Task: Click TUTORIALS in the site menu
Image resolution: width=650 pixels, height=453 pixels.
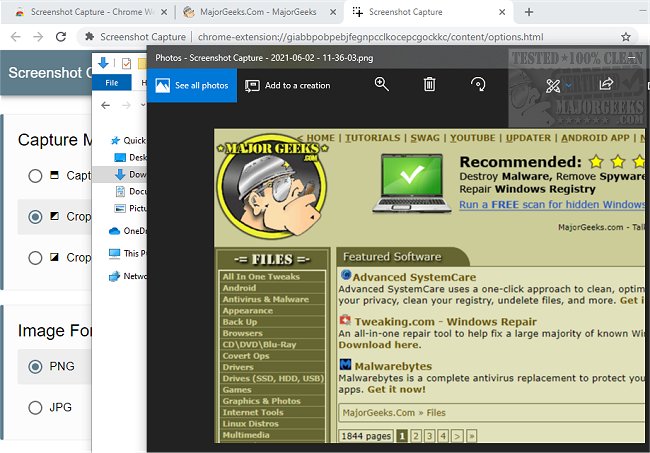Action: click(373, 138)
